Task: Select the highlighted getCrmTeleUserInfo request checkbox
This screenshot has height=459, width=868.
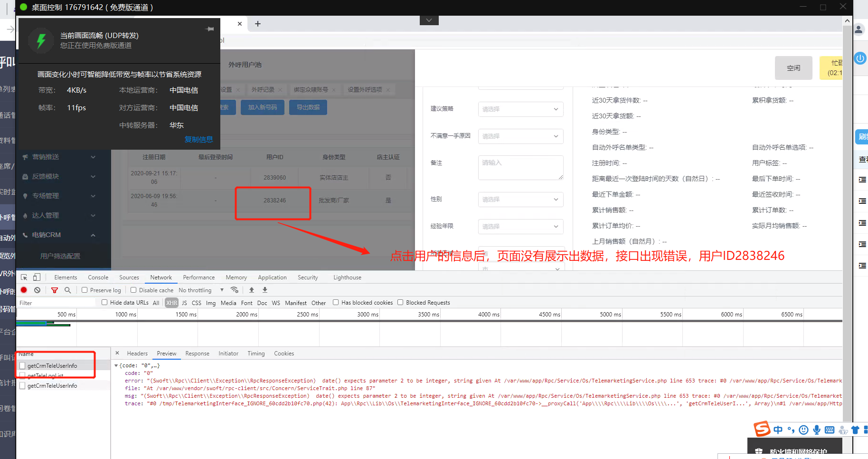Action: (22, 366)
